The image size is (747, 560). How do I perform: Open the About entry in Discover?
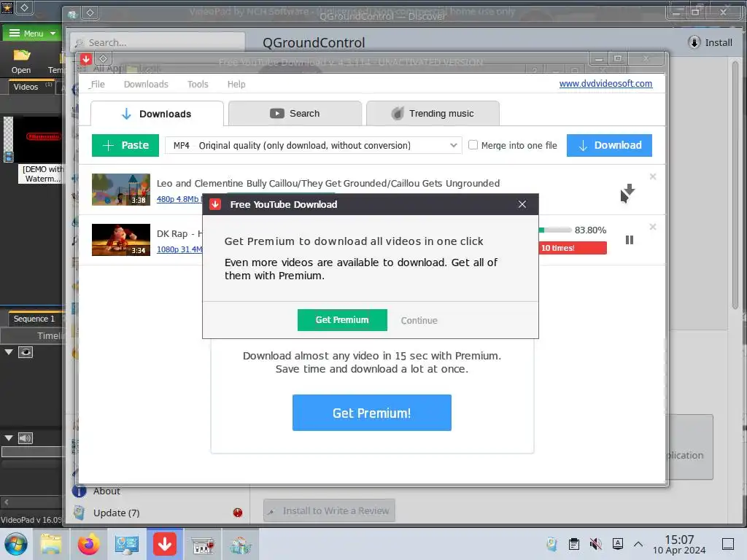[107, 491]
